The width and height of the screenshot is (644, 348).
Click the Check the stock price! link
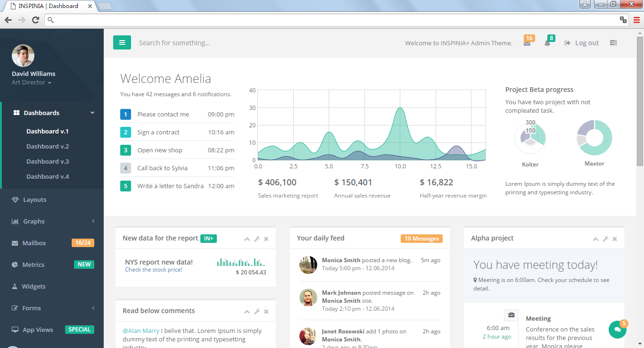(x=153, y=270)
